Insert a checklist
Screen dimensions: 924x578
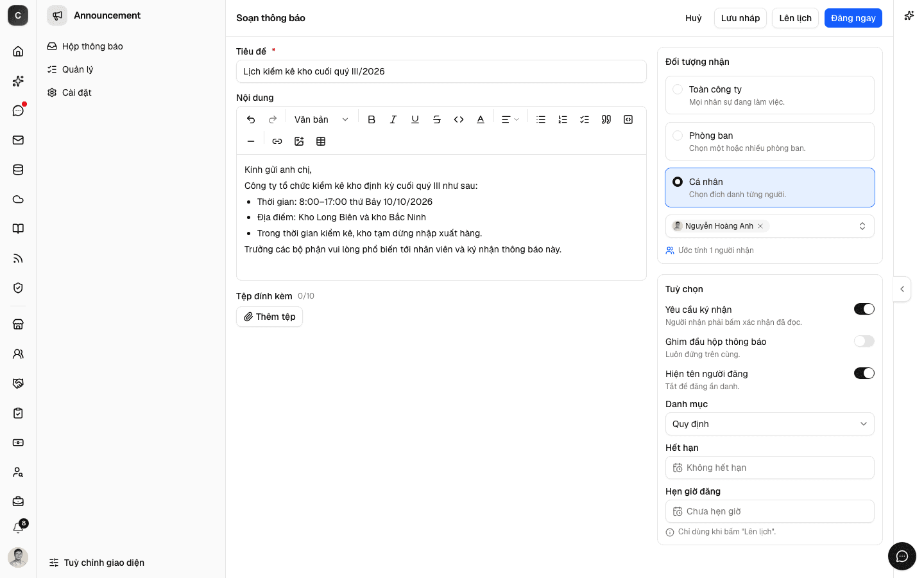point(585,119)
